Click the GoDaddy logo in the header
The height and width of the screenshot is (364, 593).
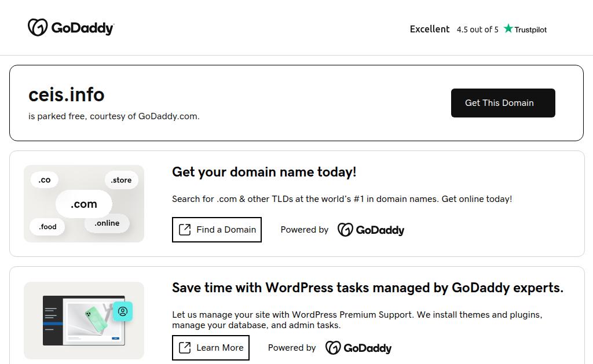(x=71, y=28)
